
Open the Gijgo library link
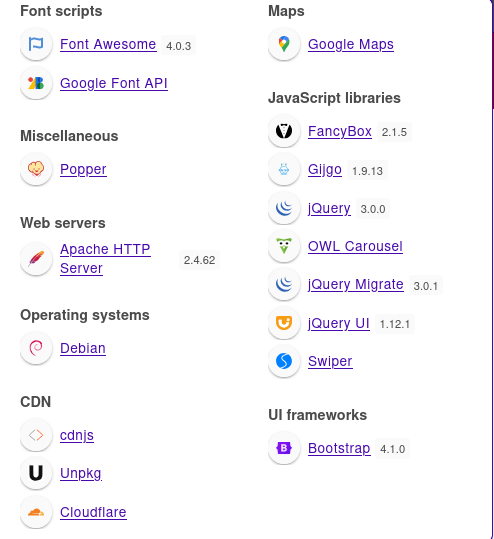coord(325,170)
